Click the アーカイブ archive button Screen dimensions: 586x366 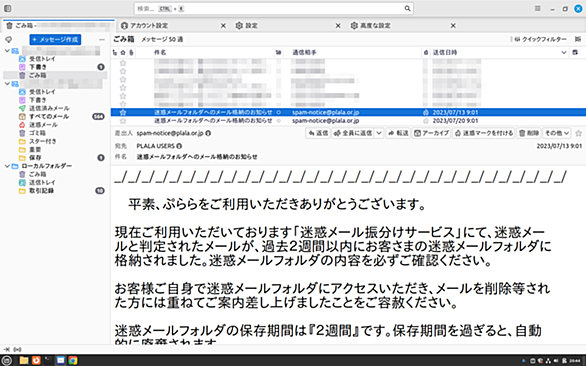(432, 133)
